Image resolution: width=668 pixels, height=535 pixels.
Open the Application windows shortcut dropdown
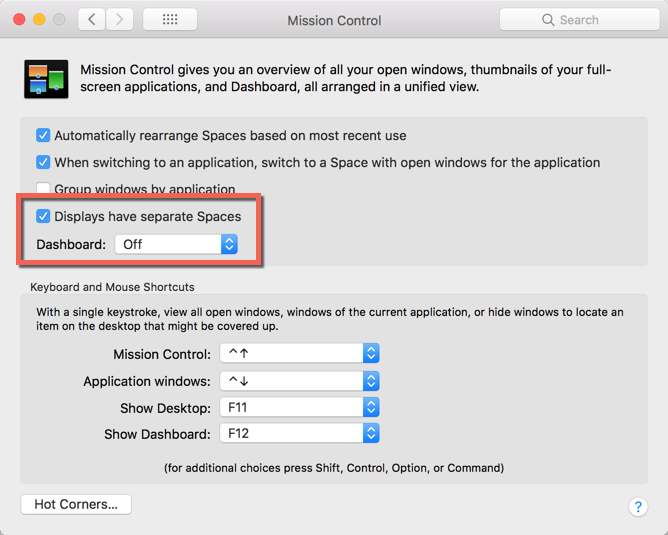(299, 381)
